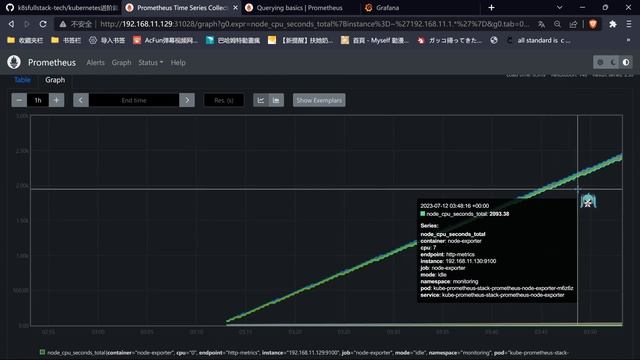The image size is (640, 360).
Task: Expand the Status dropdown menu
Action: 150,62
